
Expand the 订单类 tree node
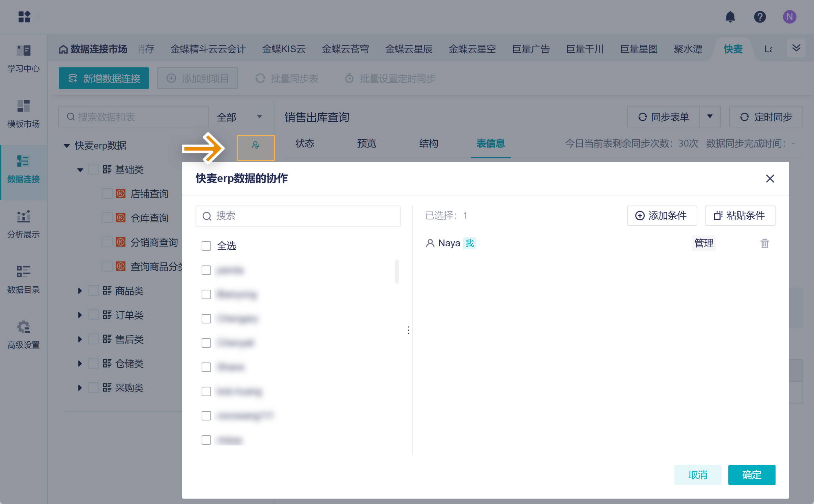80,315
